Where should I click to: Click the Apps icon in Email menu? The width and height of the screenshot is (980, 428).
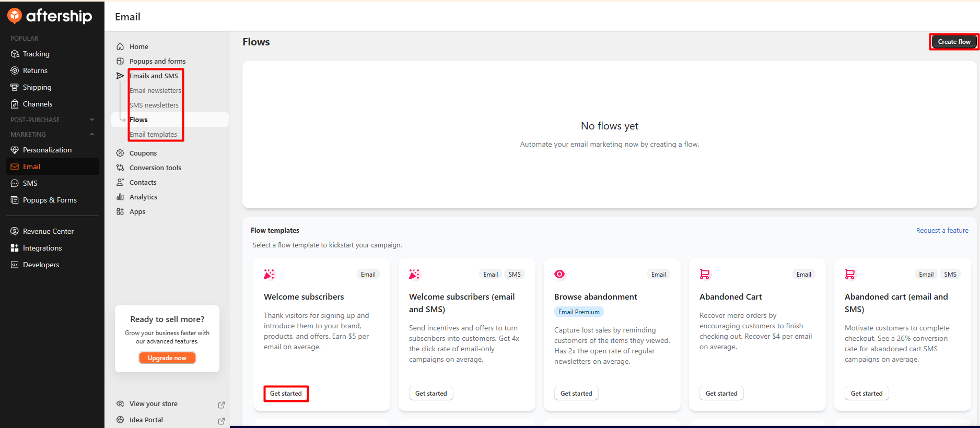(120, 211)
